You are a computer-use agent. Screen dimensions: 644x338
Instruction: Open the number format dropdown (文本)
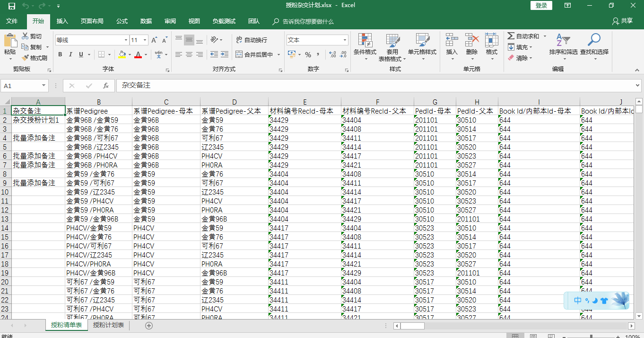(x=345, y=40)
